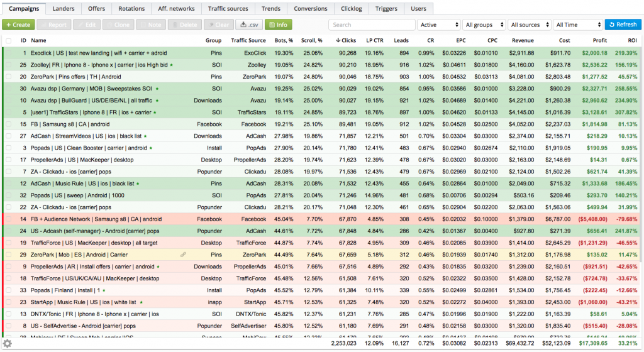Open the Clicklog tab
644x352 pixels.
coord(351,9)
